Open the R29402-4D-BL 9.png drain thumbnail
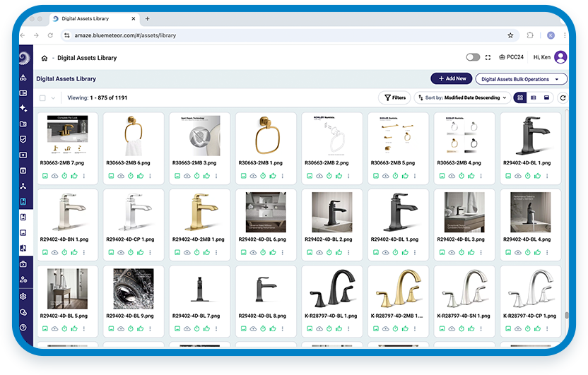Viewport: 588px width, 375px height. click(134, 288)
